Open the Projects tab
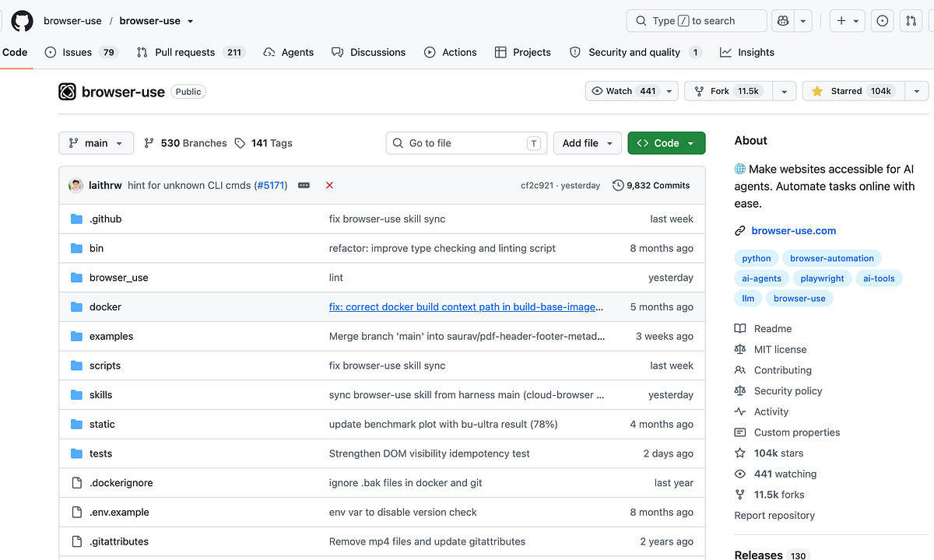The height and width of the screenshot is (560, 934). pos(523,52)
